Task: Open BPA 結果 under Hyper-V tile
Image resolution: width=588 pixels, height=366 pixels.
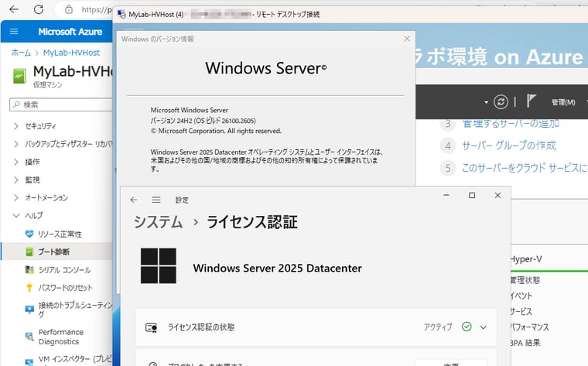Action: [526, 343]
